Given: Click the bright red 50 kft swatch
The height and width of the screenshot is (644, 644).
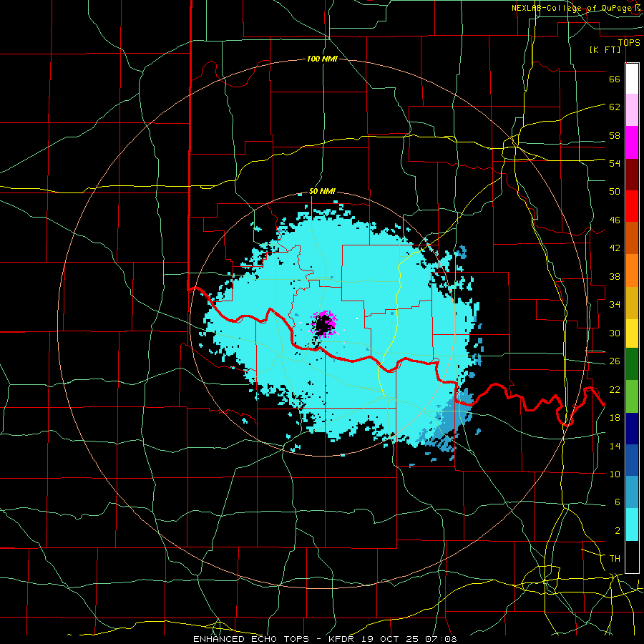Looking at the screenshot, I should pos(632,206).
